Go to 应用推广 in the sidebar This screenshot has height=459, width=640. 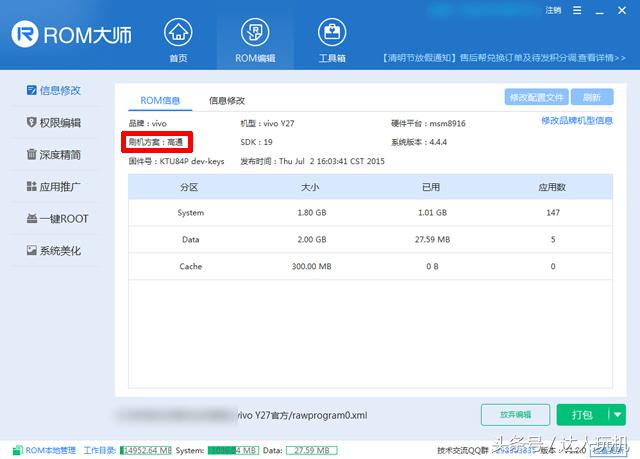60,187
